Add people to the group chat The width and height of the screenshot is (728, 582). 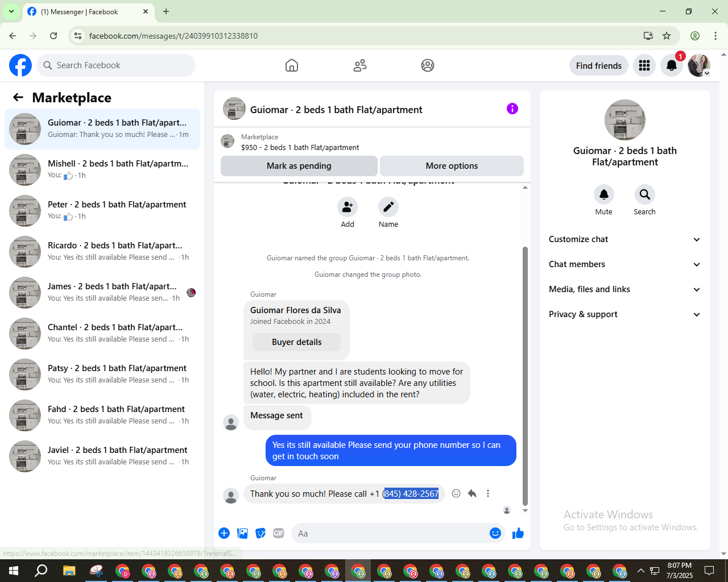[348, 207]
